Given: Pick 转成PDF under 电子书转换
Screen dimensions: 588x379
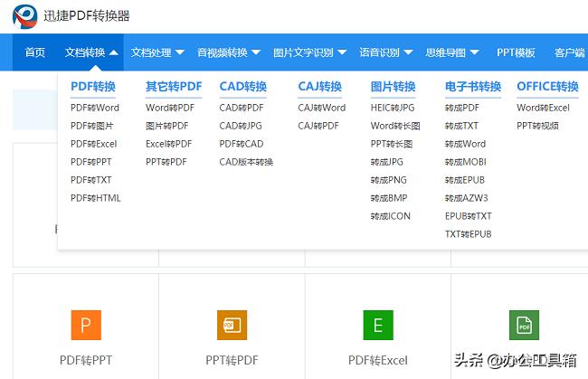Looking at the screenshot, I should point(462,108).
